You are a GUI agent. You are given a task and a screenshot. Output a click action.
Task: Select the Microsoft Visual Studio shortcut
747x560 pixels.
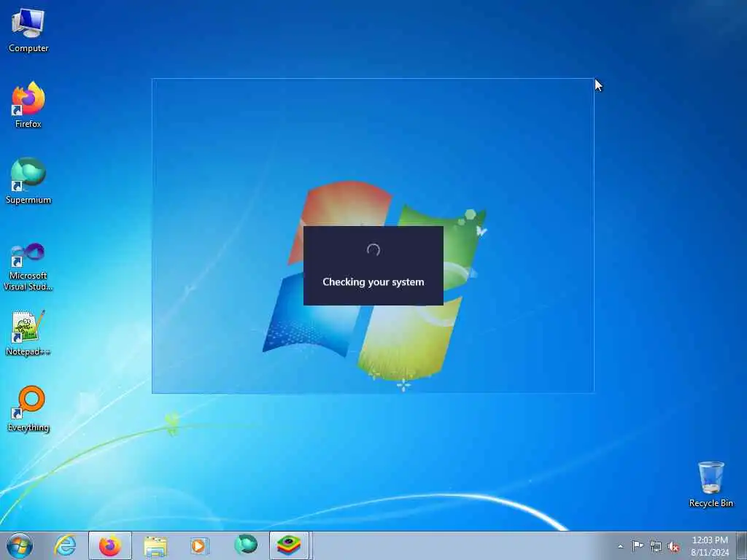point(28,267)
